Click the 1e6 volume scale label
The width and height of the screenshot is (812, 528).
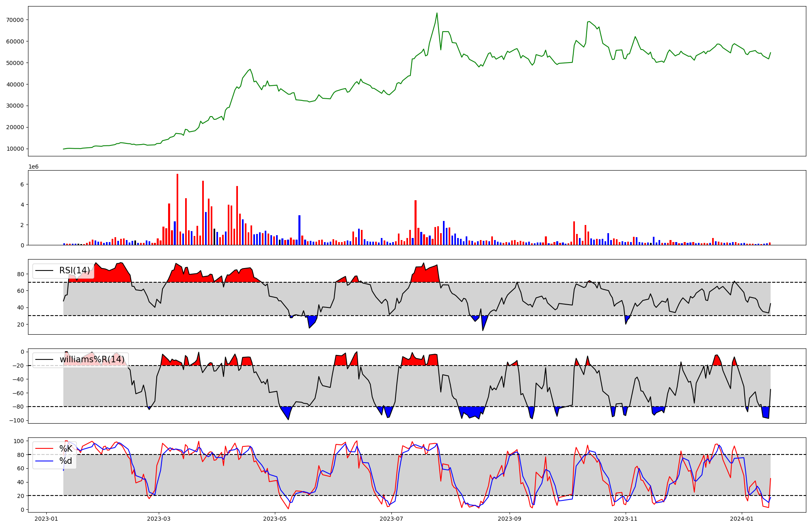pos(33,167)
